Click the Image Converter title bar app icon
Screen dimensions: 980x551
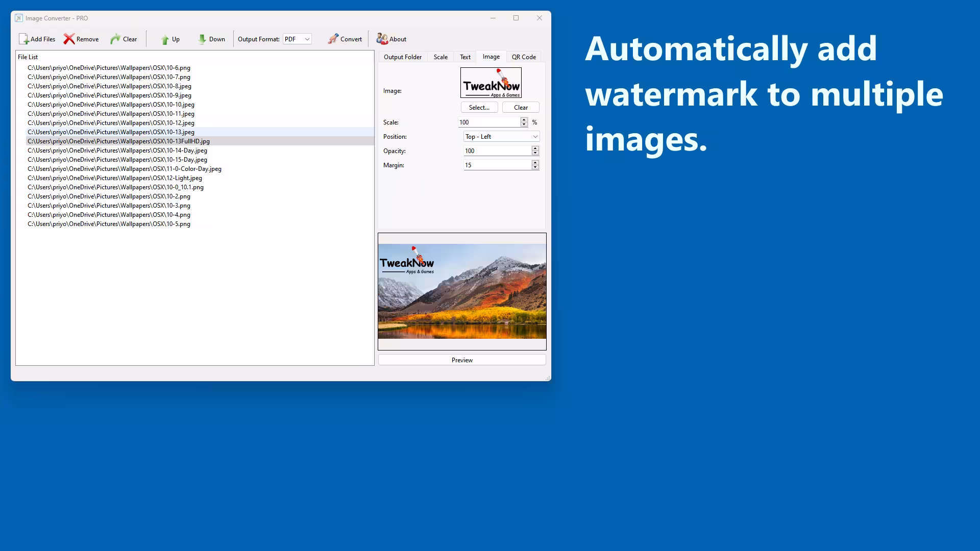coord(19,18)
